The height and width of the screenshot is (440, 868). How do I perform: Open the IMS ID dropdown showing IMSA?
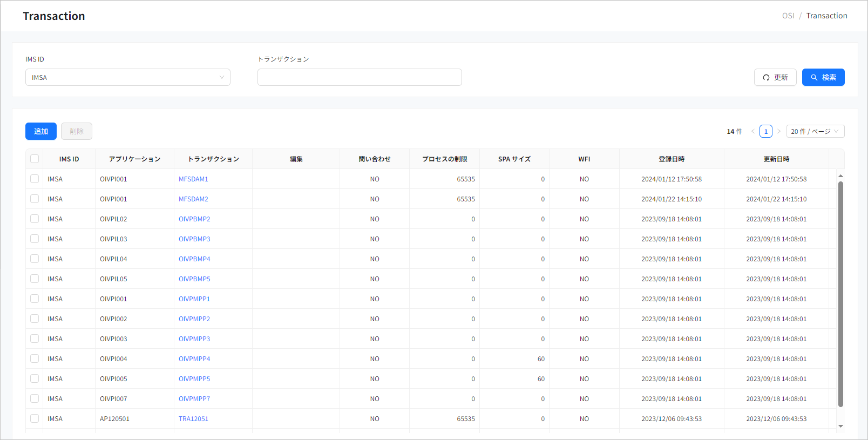[x=127, y=77]
